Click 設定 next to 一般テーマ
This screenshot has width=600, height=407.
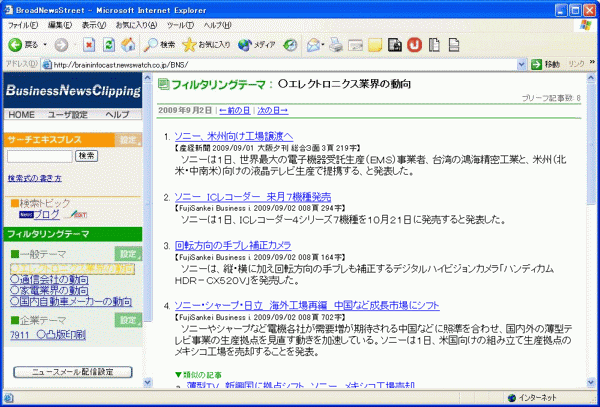coord(128,254)
